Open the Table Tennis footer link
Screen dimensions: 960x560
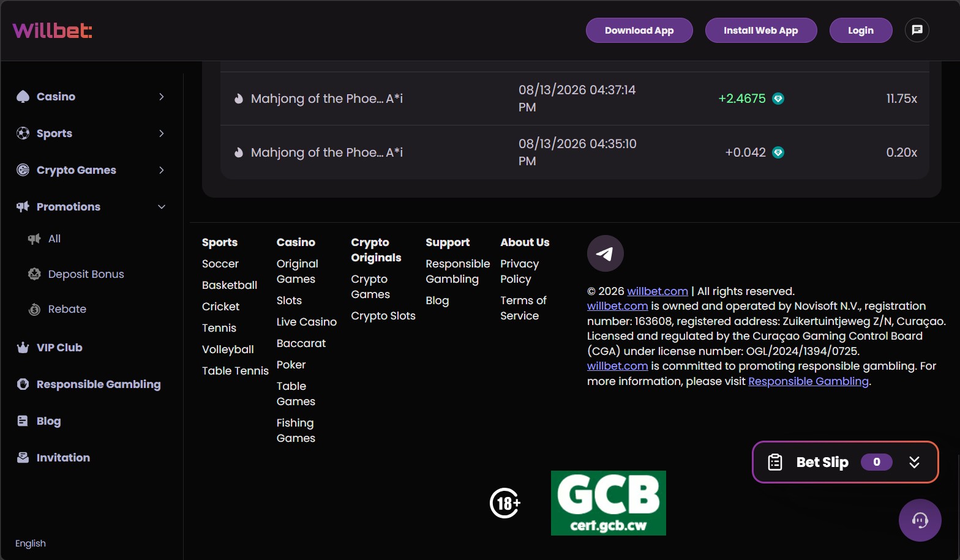[x=236, y=371]
